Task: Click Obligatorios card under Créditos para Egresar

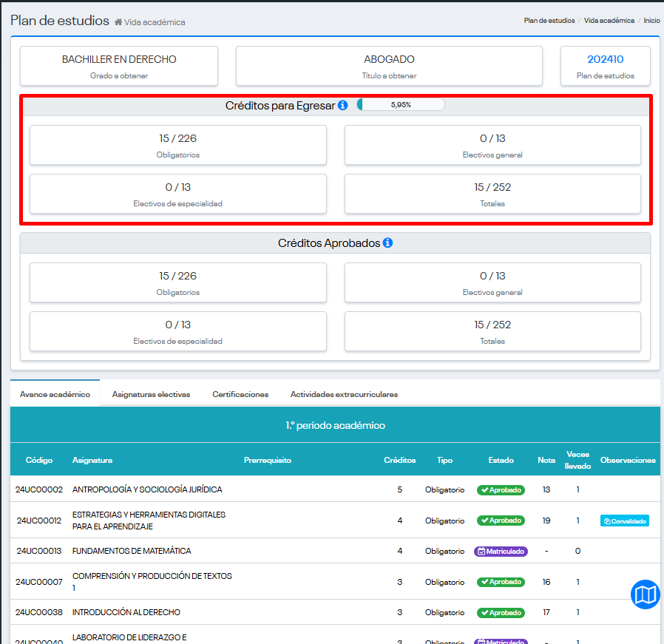Action: (177, 145)
